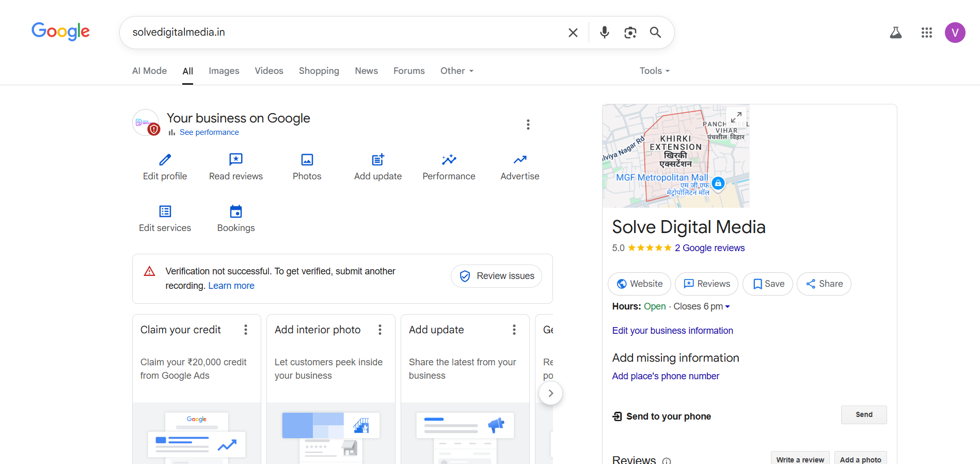Click the Write a review button
980x464 pixels.
(x=800, y=459)
